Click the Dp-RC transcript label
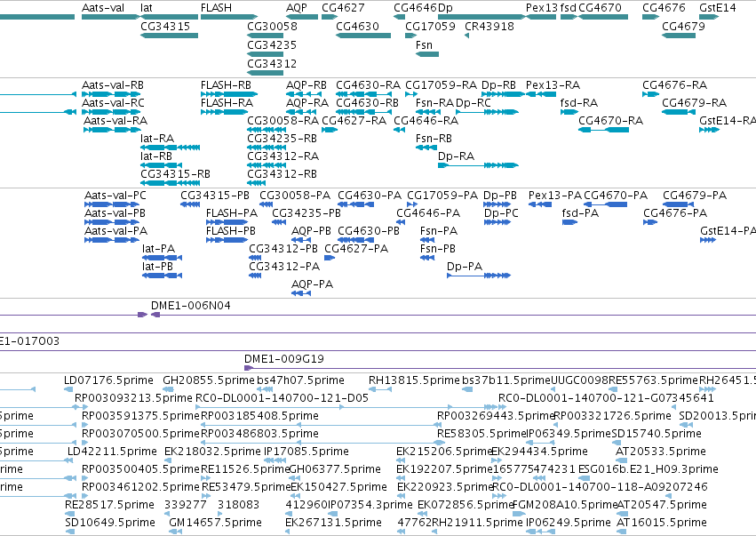 [473, 103]
